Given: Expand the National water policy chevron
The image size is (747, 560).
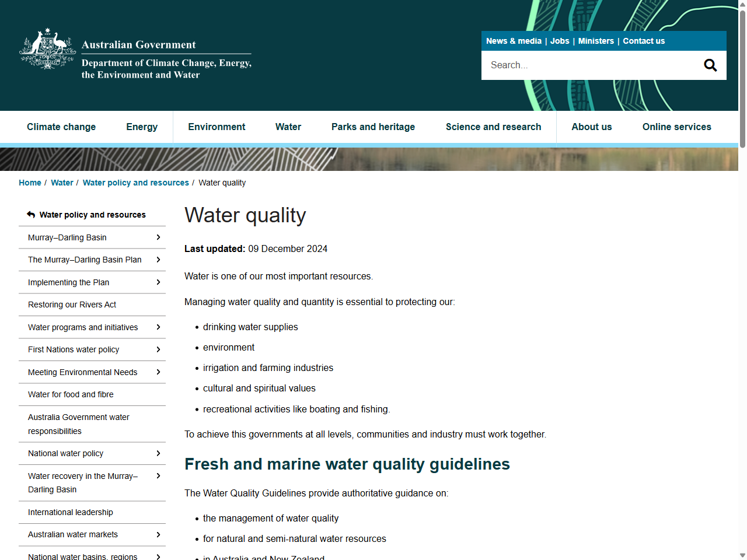Looking at the screenshot, I should [x=158, y=453].
